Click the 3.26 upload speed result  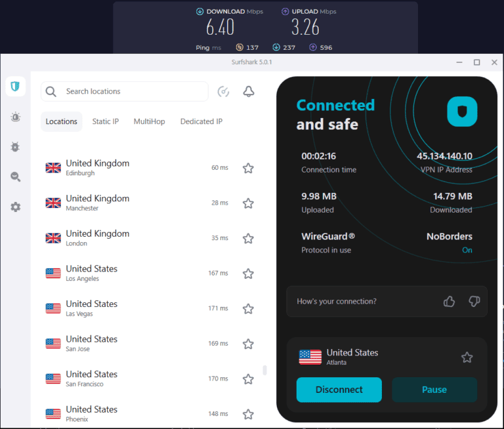305,28
